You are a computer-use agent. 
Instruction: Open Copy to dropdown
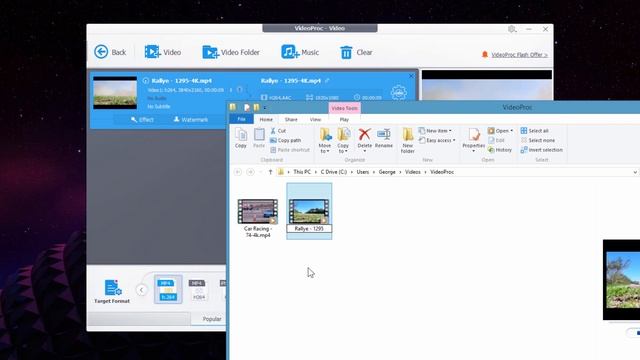click(343, 140)
